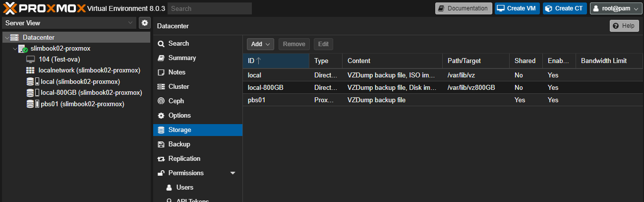Viewport: 644px width, 202px height.
Task: Collapse the Permissions submenu arrow
Action: pos(233,173)
